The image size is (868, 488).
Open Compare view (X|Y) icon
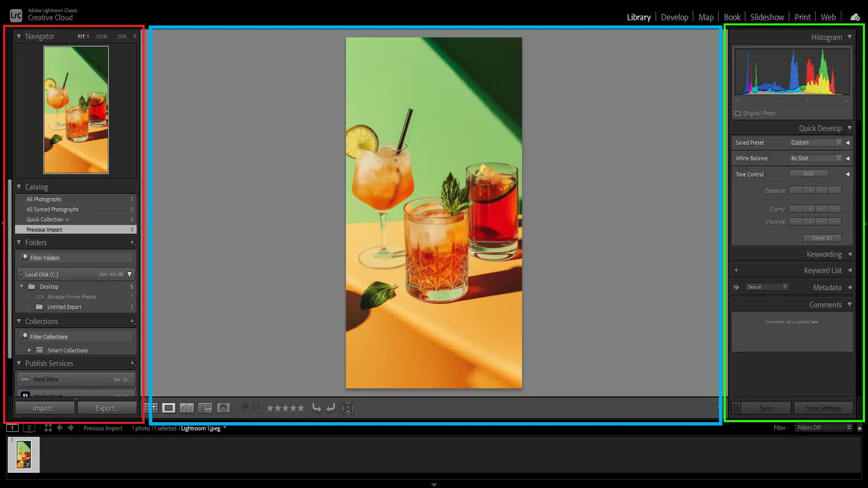[187, 408]
